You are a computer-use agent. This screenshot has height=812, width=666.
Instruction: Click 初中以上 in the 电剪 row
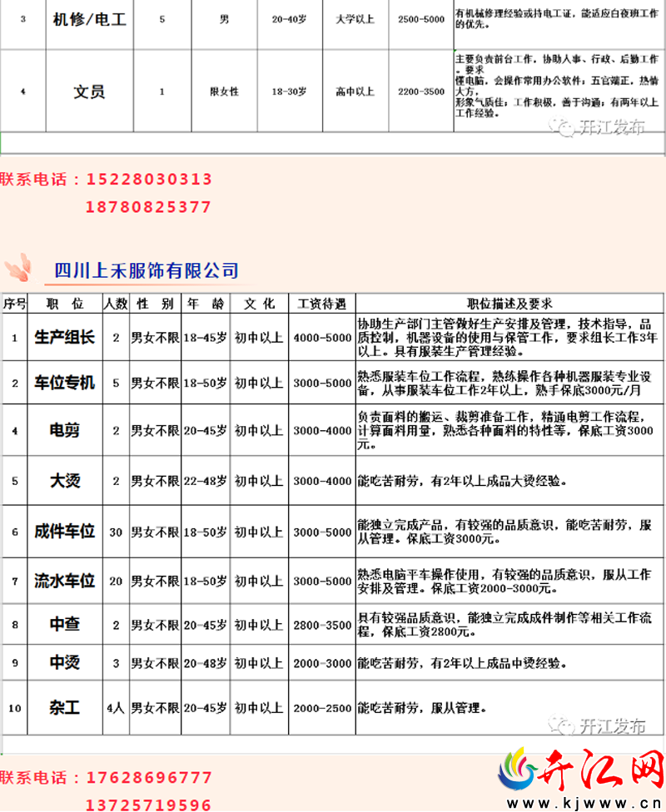pos(259,431)
